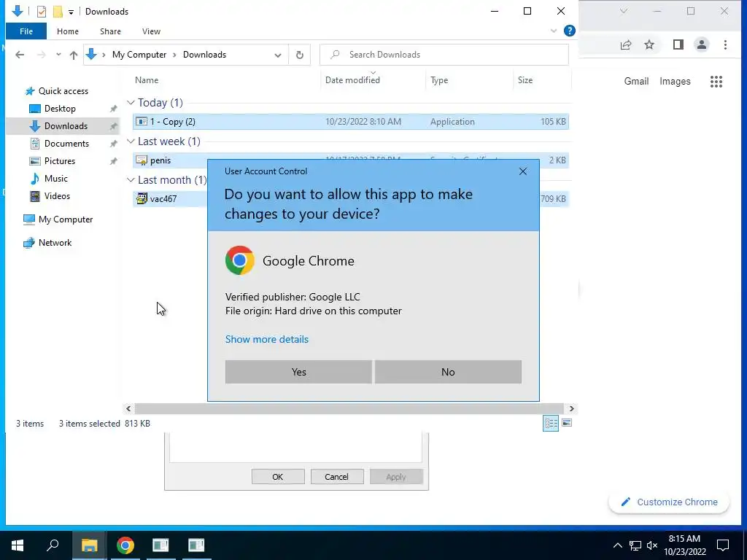The height and width of the screenshot is (560, 747).
Task: Open recent locations dropdown arrow
Action: tap(58, 55)
